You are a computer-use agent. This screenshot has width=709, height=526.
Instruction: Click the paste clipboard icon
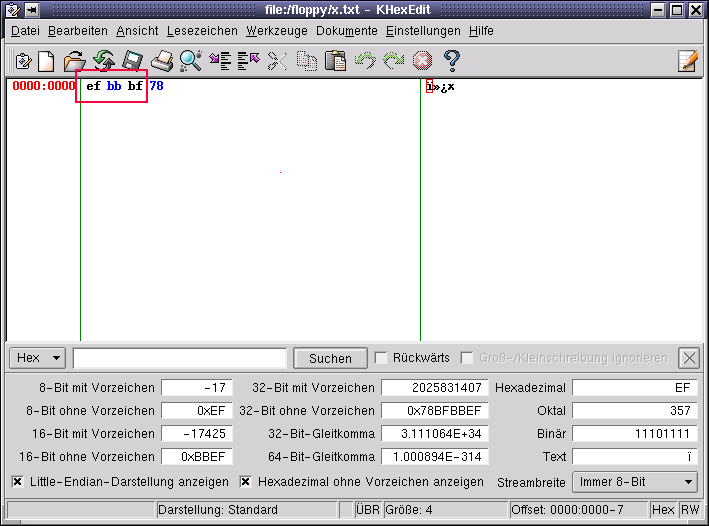335,61
